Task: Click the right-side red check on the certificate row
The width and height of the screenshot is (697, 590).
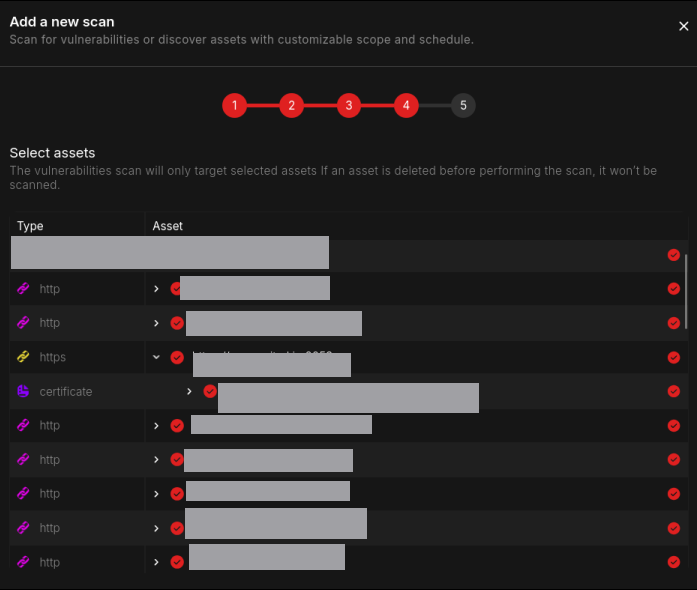Action: [673, 391]
